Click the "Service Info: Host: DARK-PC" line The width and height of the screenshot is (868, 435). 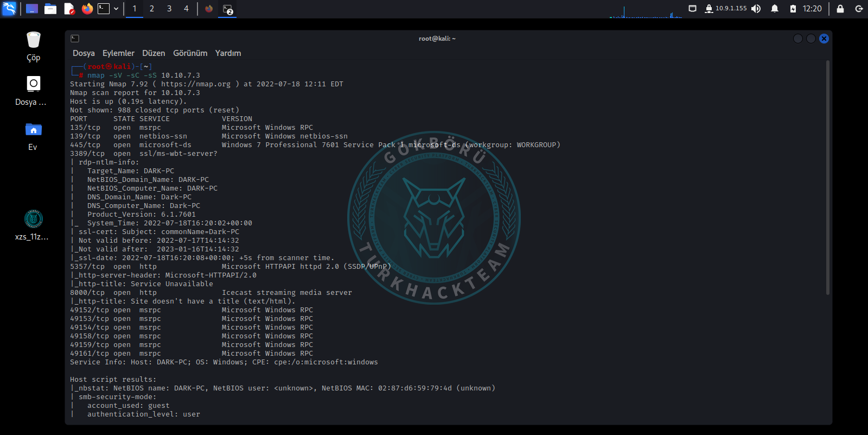[224, 362]
